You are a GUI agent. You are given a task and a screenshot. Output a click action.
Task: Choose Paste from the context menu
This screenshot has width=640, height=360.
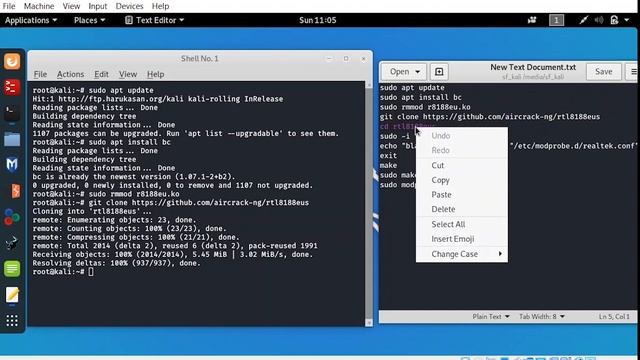462,195
